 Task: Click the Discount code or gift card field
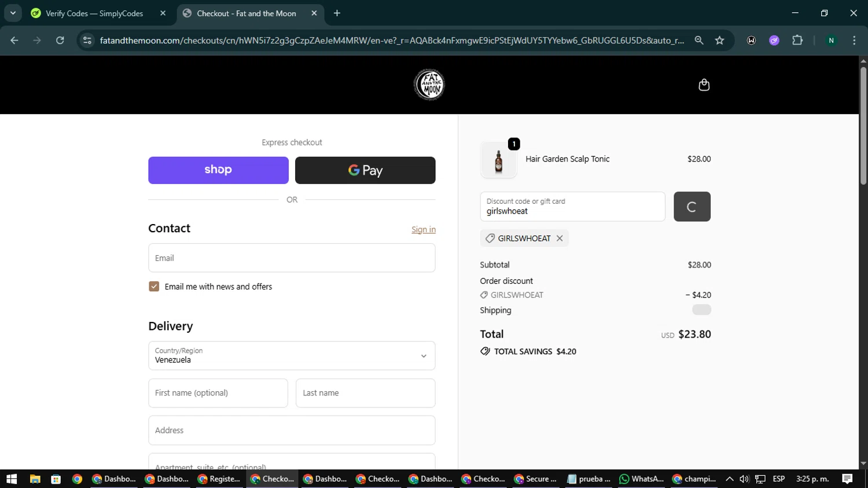[x=572, y=207]
